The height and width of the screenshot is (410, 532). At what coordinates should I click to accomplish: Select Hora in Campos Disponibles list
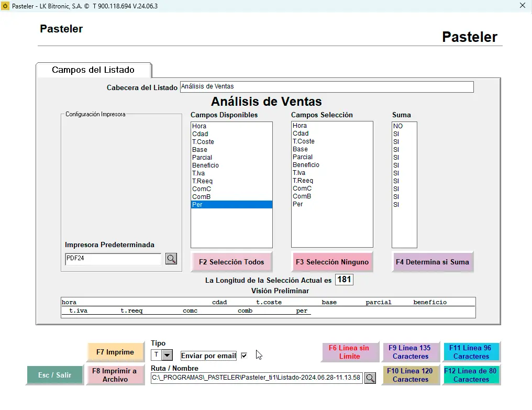(231, 126)
